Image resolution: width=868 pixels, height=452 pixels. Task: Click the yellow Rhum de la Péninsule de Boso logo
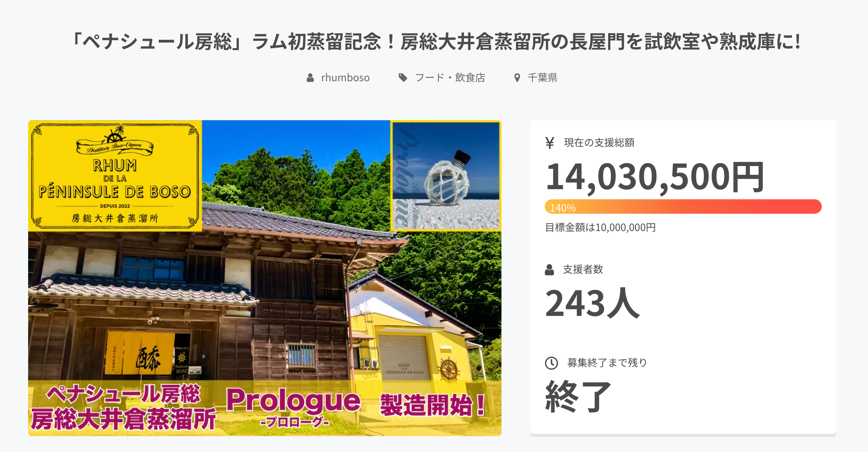click(x=115, y=176)
